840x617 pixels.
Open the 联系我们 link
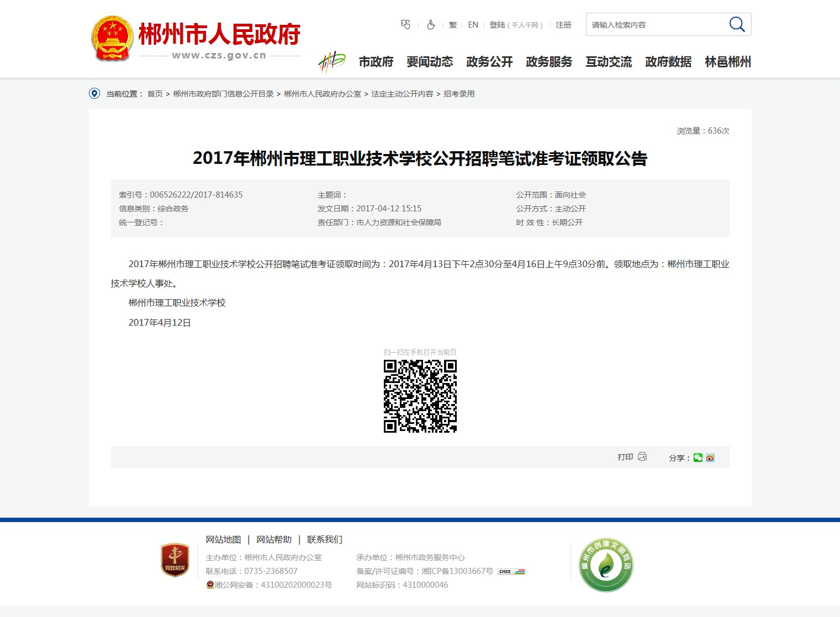pos(325,539)
